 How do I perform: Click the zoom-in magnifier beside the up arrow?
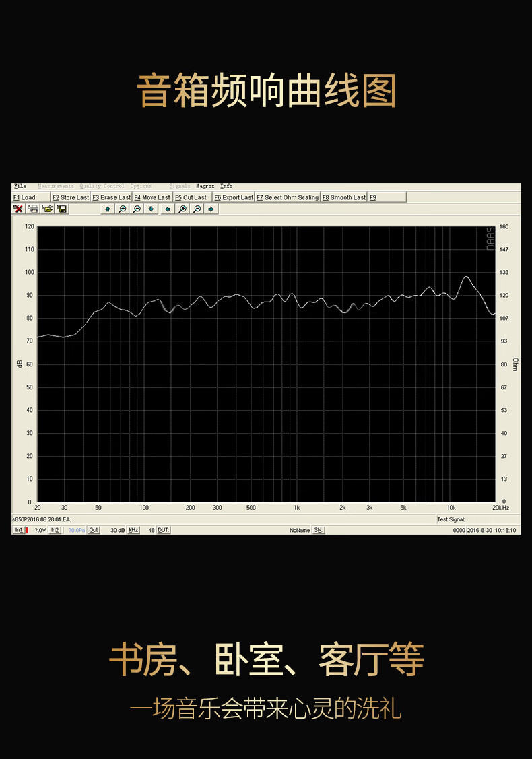pos(123,209)
